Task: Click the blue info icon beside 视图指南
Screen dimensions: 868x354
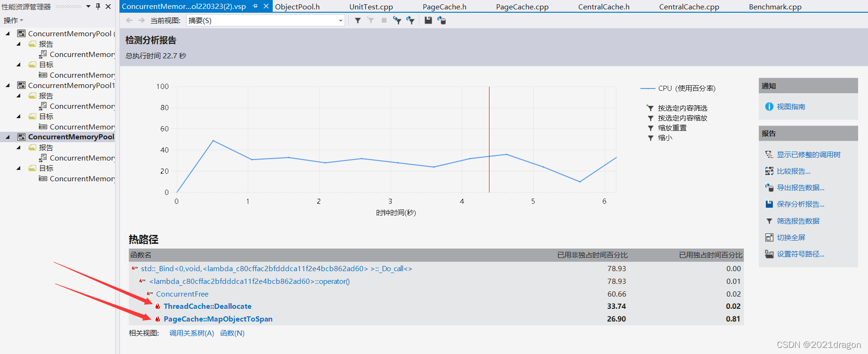Action: (x=769, y=107)
